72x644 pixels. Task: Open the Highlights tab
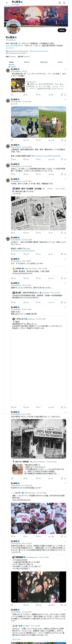(x=44, y=62)
